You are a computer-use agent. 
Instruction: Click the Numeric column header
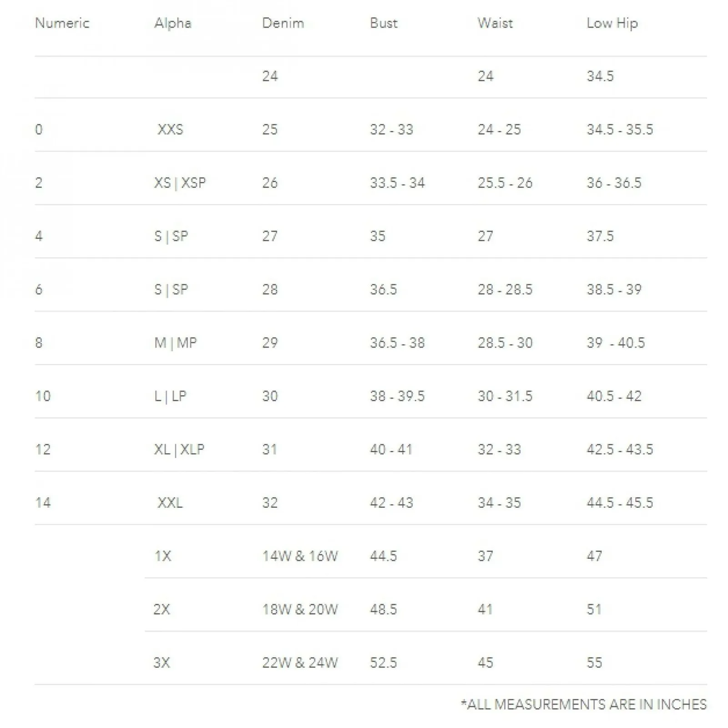(x=62, y=23)
